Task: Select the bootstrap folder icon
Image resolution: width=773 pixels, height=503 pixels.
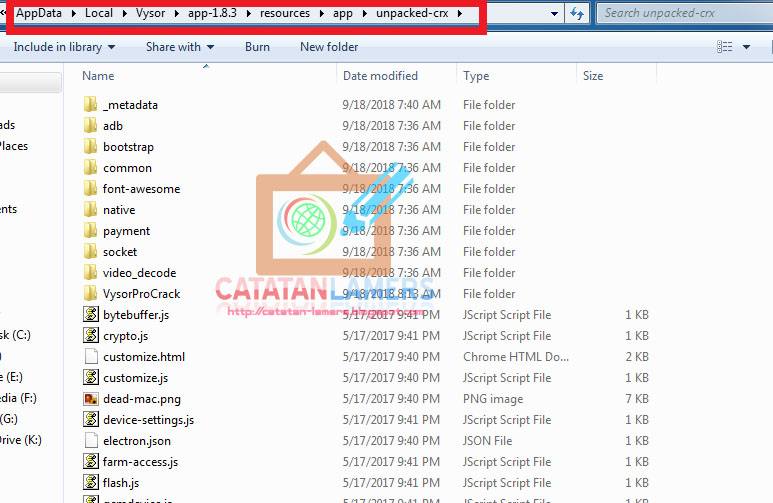Action: 90,146
